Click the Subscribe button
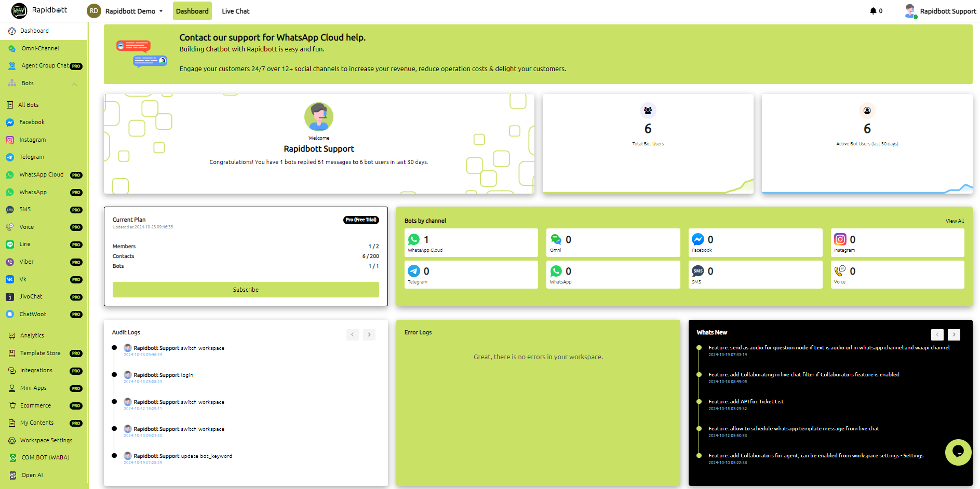The height and width of the screenshot is (489, 980). pyautogui.click(x=246, y=290)
